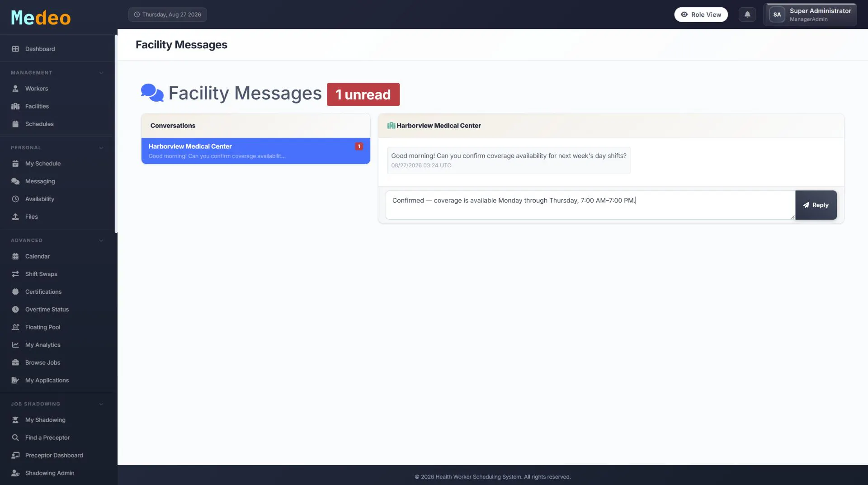Click the My Analytics chart icon
Viewport: 868px width, 485px height.
[x=15, y=345]
